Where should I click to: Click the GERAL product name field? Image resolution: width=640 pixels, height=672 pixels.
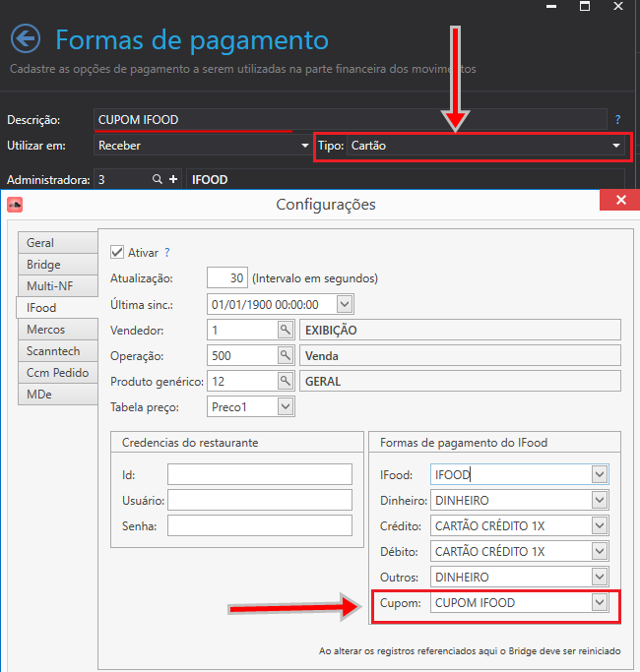pyautogui.click(x=460, y=381)
